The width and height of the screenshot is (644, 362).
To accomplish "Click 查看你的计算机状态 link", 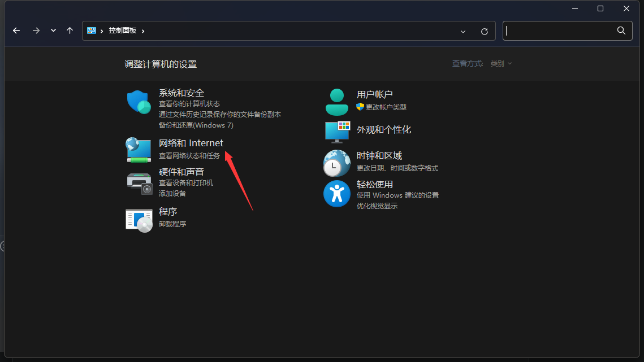I will [x=189, y=104].
